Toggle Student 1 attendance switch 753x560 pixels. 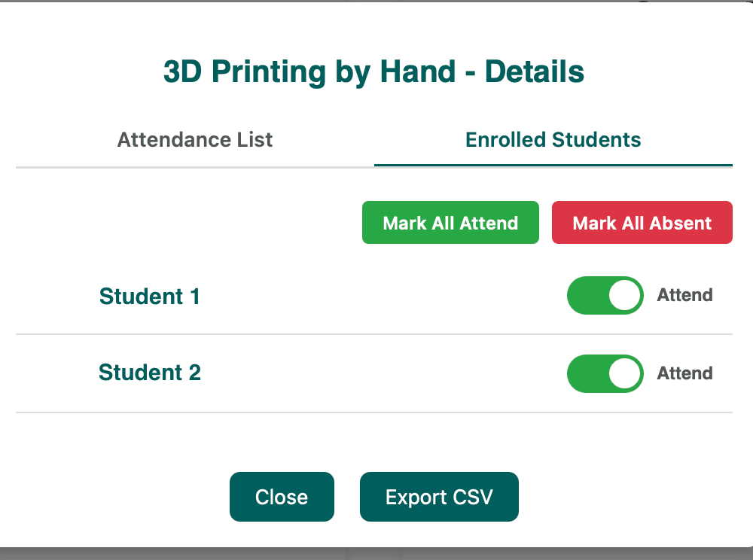605,295
